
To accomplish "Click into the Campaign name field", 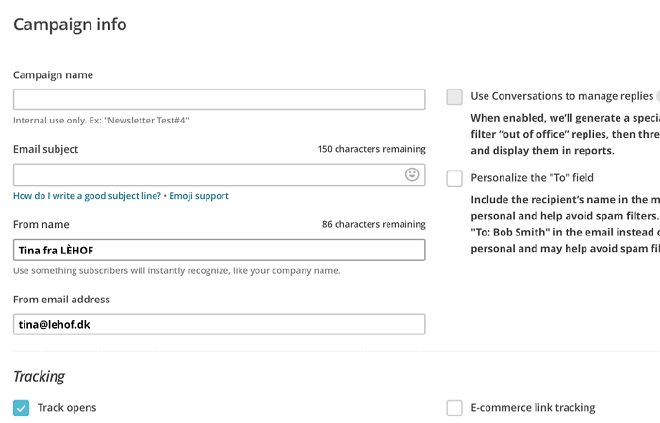I will coord(218,100).
